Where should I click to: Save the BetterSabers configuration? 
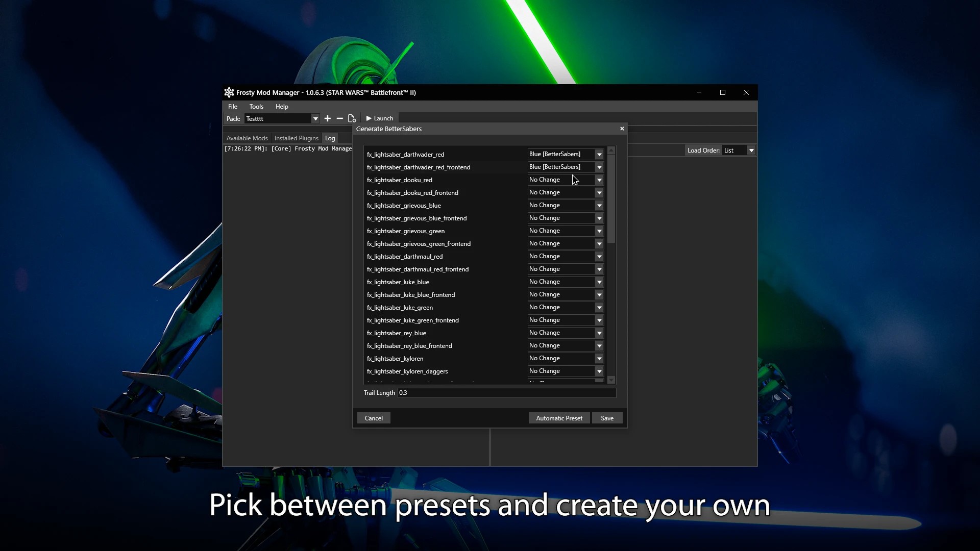point(607,418)
